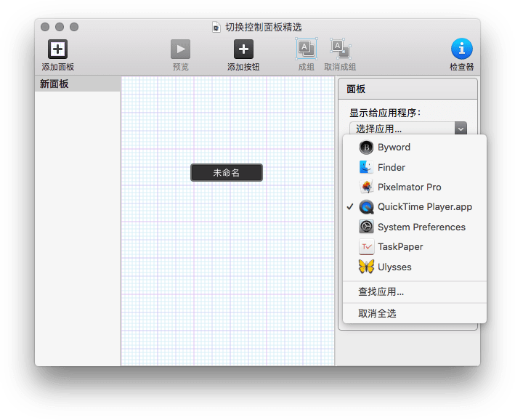
Task: Select the 新面板 item in sidebar
Action: pyautogui.click(x=77, y=84)
